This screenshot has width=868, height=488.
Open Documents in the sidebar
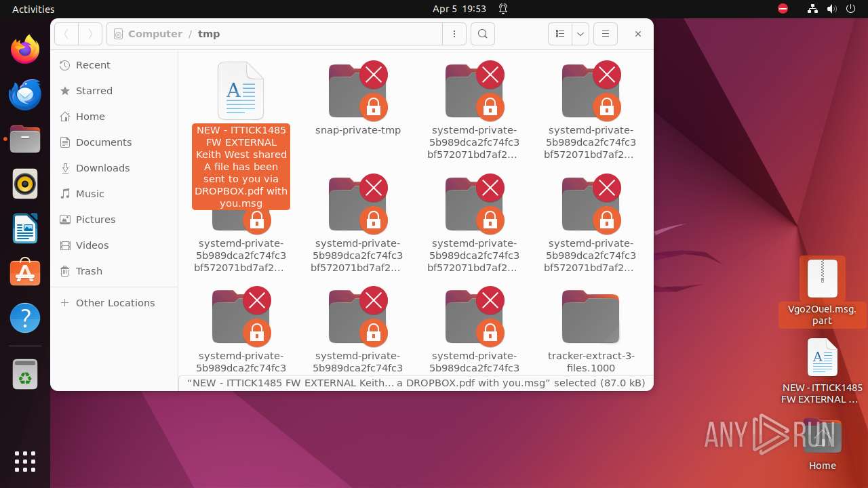(114, 142)
